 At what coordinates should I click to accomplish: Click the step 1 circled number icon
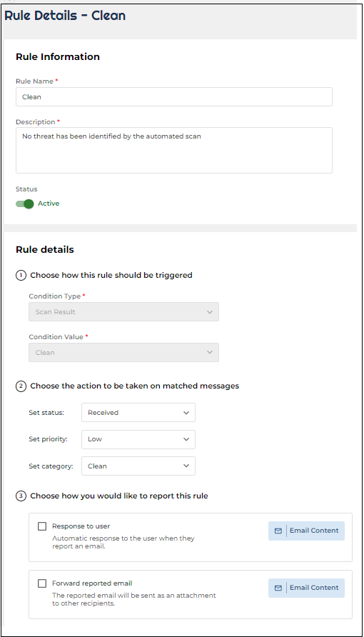click(x=21, y=276)
